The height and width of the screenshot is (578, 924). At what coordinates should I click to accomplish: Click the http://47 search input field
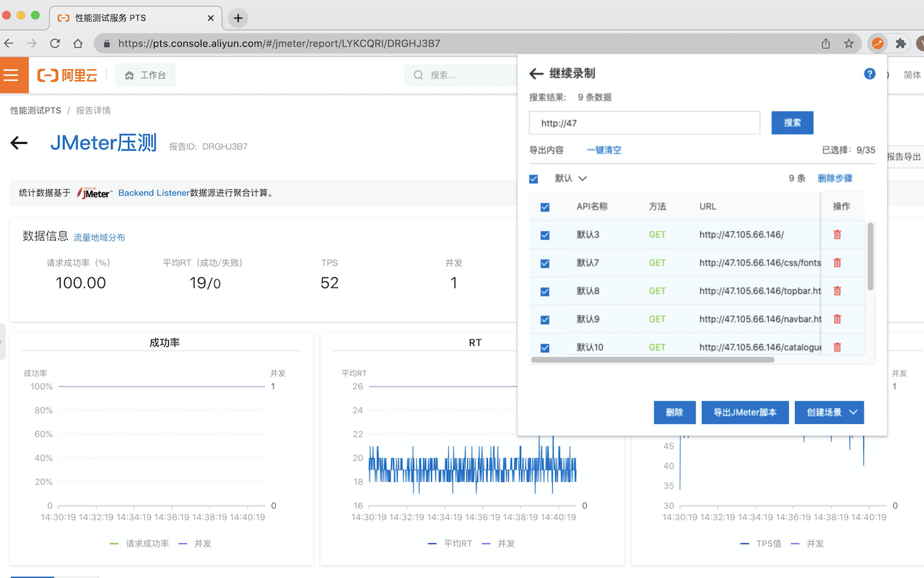[x=645, y=123]
